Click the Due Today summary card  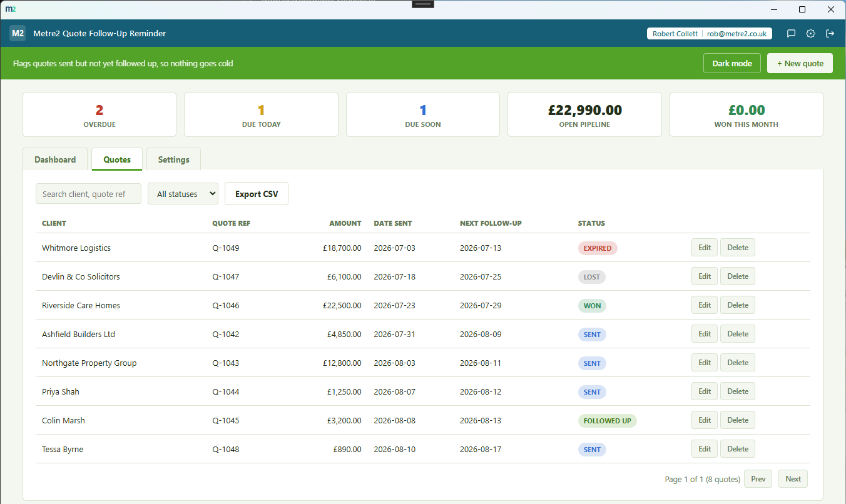261,114
